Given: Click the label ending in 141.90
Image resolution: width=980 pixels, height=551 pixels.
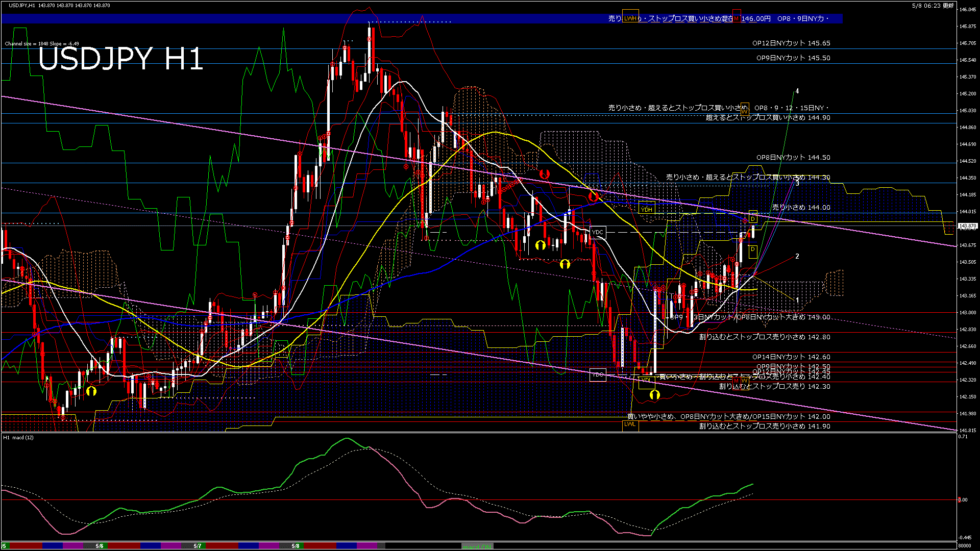Looking at the screenshot, I should click(x=765, y=427).
